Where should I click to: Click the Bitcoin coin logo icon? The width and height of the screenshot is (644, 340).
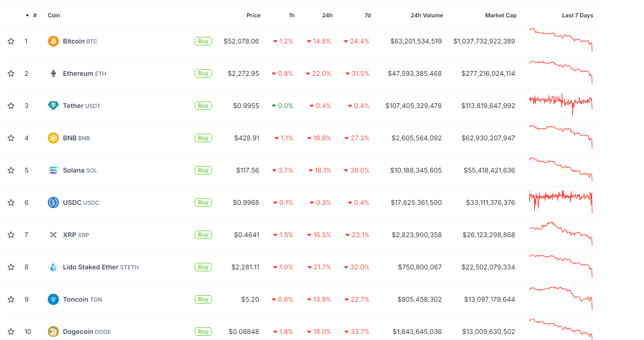tap(53, 41)
